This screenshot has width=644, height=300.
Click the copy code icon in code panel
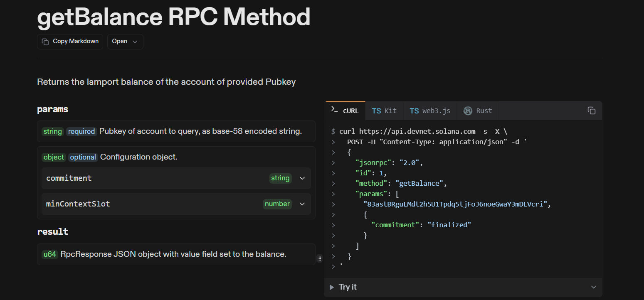pyautogui.click(x=591, y=111)
